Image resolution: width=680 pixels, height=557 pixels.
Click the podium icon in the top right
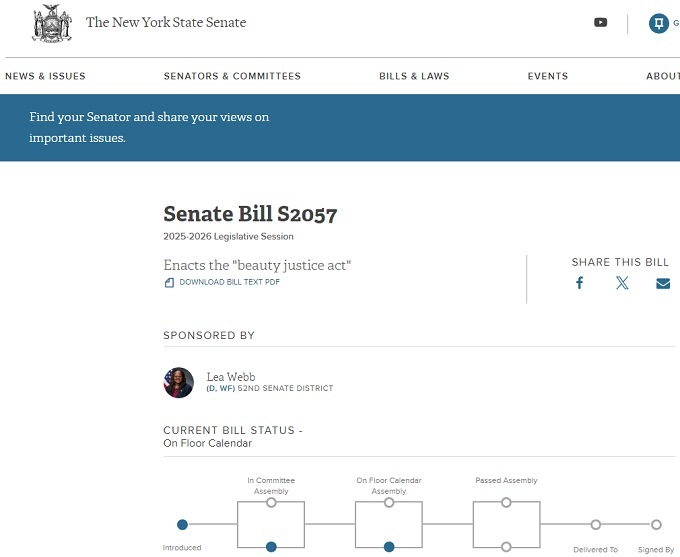tap(658, 23)
